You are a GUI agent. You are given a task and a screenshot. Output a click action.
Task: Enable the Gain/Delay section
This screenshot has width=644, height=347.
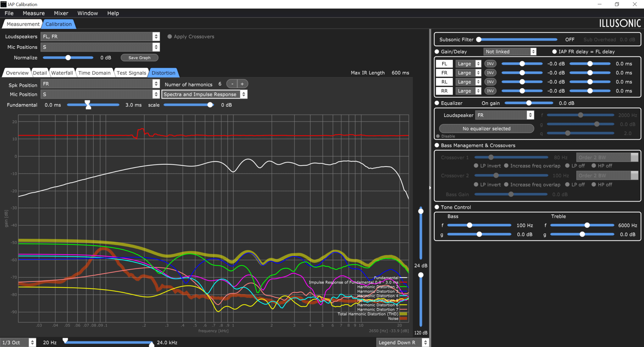pyautogui.click(x=437, y=52)
